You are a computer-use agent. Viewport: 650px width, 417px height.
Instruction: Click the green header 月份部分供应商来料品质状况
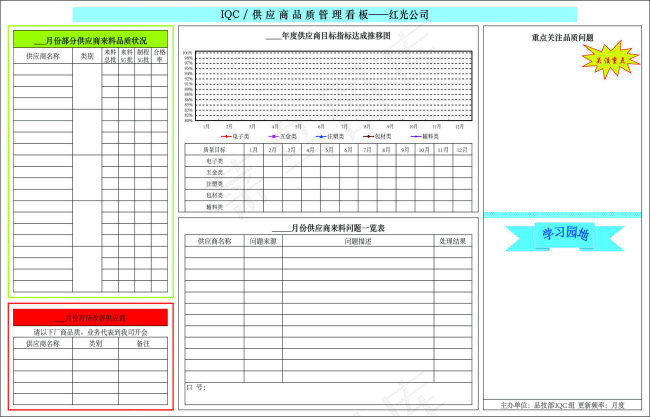[90, 40]
